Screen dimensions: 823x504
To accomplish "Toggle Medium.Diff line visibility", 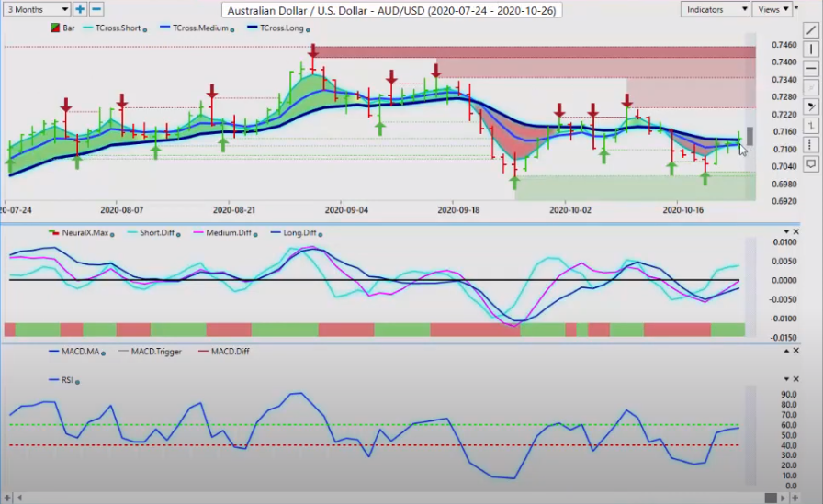I will point(222,232).
